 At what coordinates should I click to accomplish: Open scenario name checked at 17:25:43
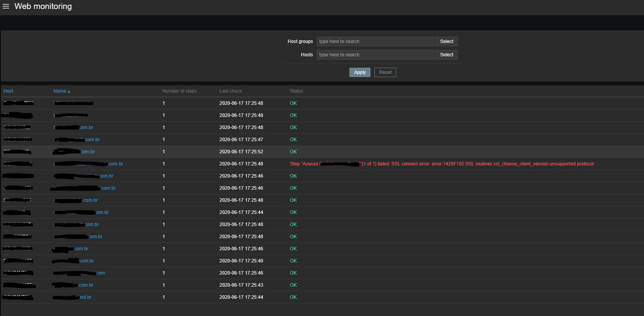(x=86, y=285)
